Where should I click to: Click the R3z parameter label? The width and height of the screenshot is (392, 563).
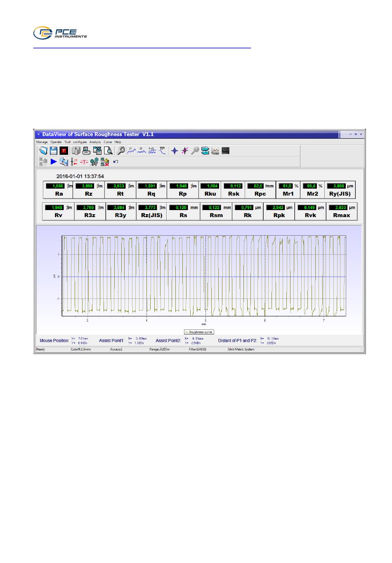coord(90,215)
